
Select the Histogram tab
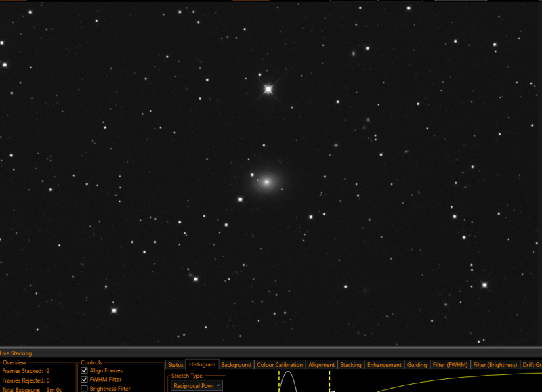(x=202, y=364)
